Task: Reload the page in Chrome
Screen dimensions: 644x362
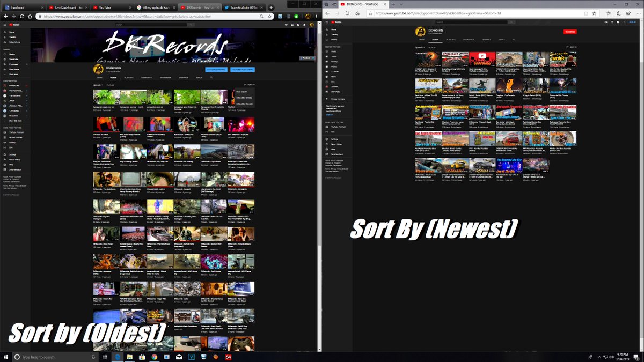Action: click(x=22, y=16)
